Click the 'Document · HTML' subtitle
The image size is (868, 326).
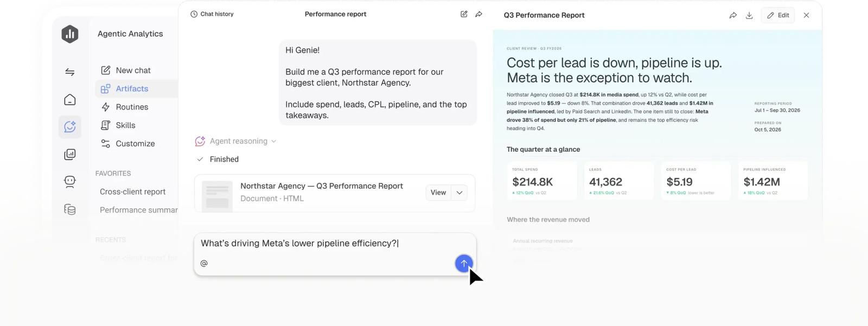tap(272, 199)
